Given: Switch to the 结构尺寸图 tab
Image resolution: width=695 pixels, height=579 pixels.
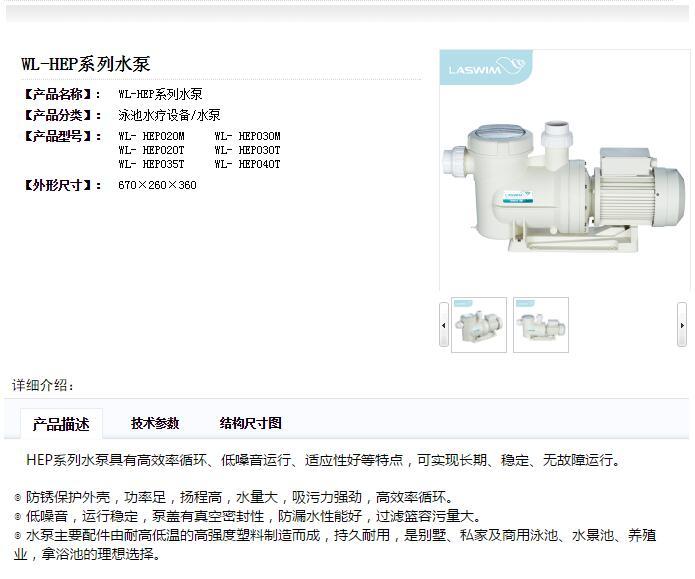Looking at the screenshot, I should pos(250,423).
